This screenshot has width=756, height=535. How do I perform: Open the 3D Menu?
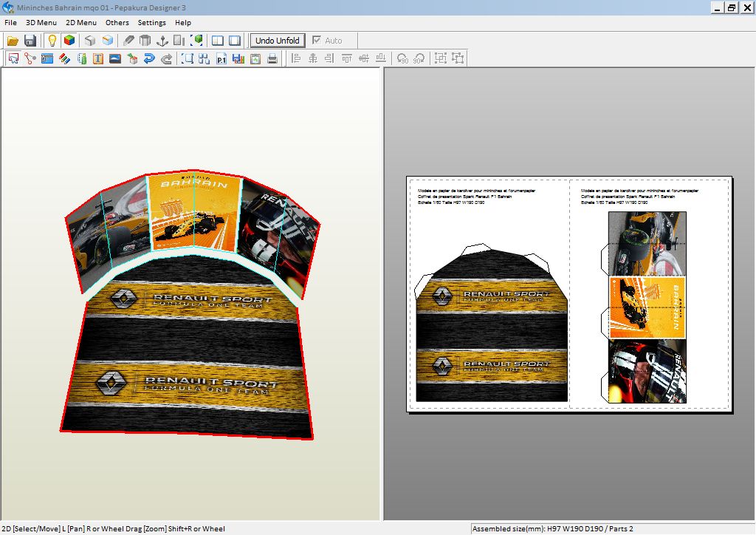coord(41,23)
